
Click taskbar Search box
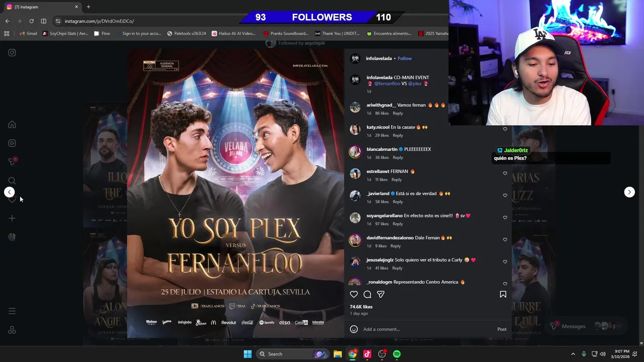(293, 354)
